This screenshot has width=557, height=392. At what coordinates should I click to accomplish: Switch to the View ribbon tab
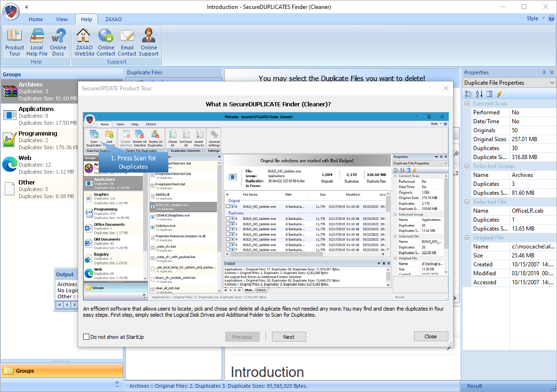click(62, 19)
